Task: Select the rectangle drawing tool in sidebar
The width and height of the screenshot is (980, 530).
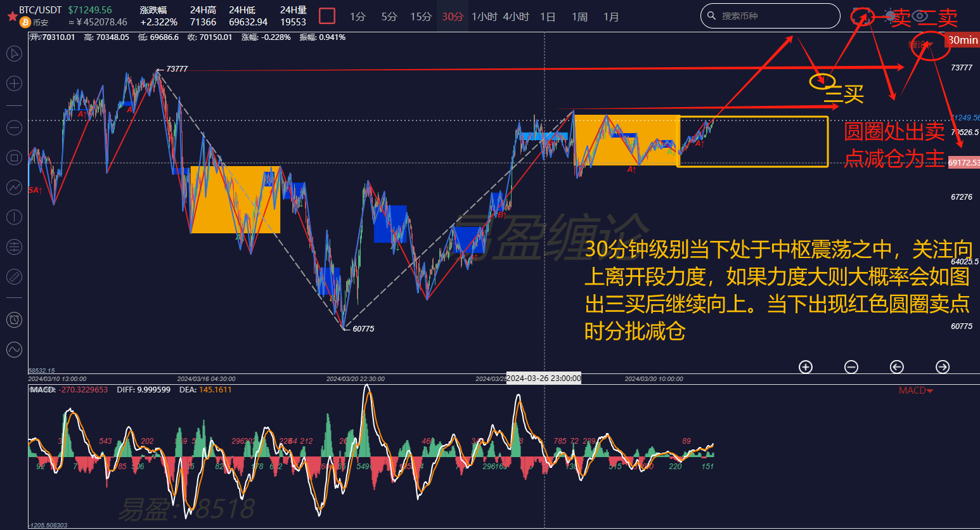Action: click(14, 157)
